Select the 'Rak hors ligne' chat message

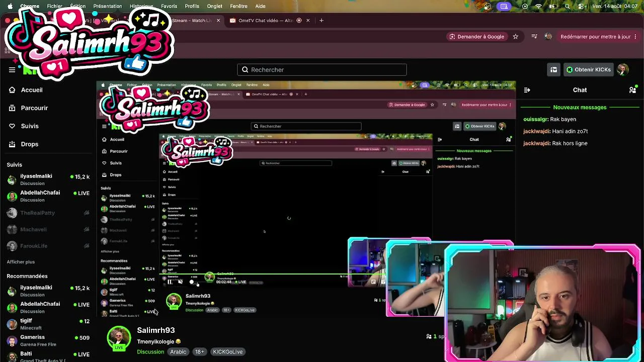coord(570,143)
